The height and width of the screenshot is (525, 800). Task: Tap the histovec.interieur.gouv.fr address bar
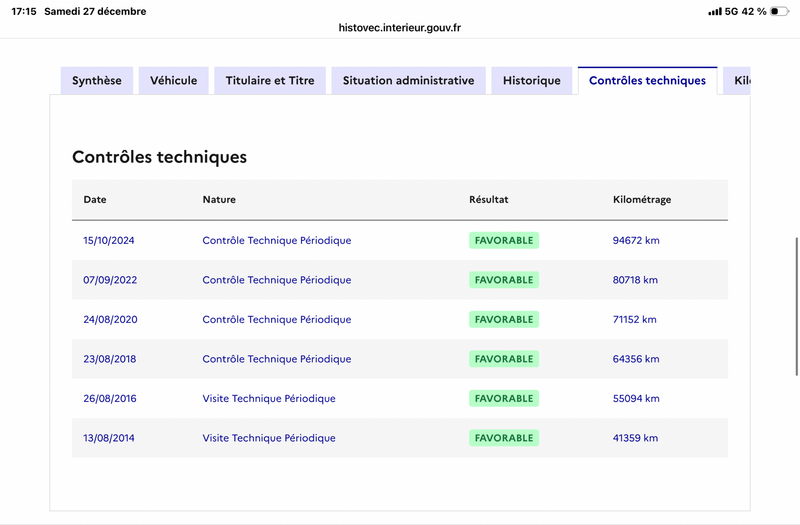(400, 28)
